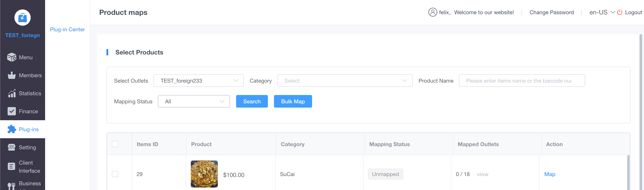
Task: Open the Plug-in Center submenu item
Action: click(x=67, y=29)
